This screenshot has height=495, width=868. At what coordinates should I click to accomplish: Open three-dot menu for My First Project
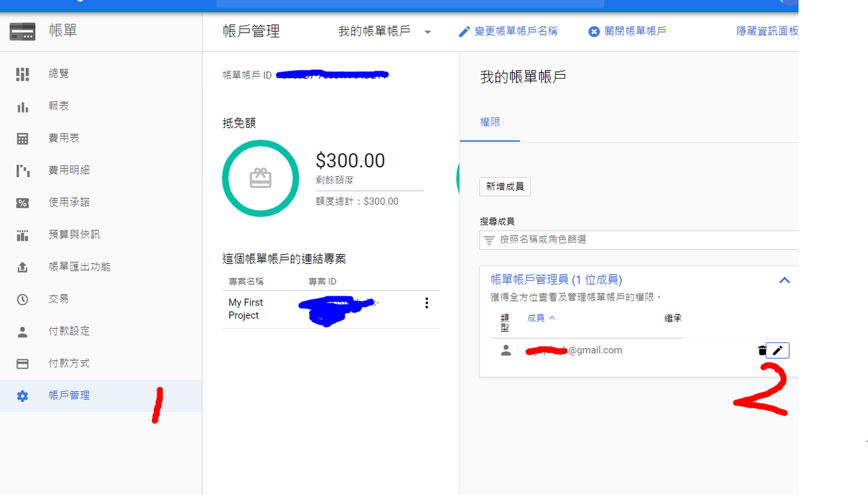pos(427,303)
